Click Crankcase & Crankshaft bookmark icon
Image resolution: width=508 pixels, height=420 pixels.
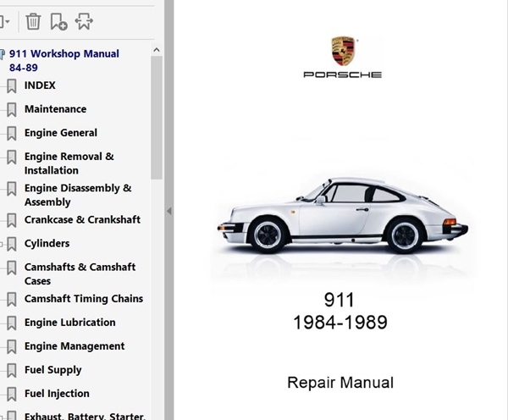tap(12, 220)
